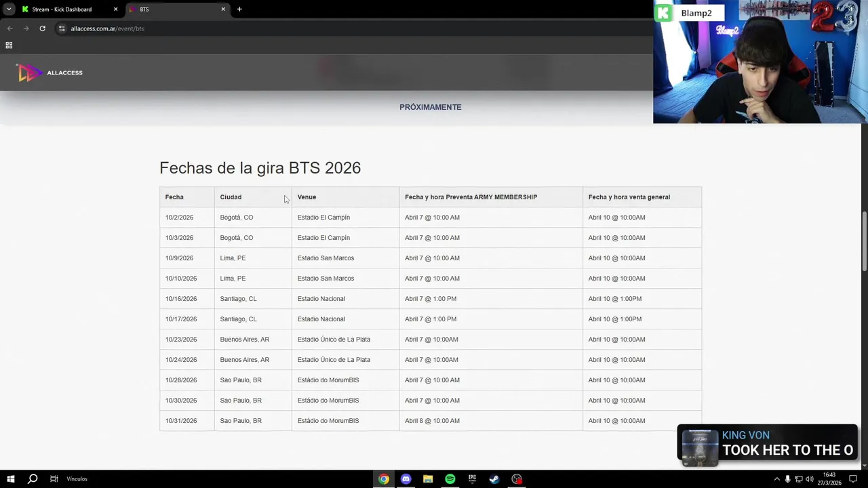Click Estadio San Marcos in 10/10/2026 row
The width and height of the screenshot is (868, 488).
[x=325, y=279]
